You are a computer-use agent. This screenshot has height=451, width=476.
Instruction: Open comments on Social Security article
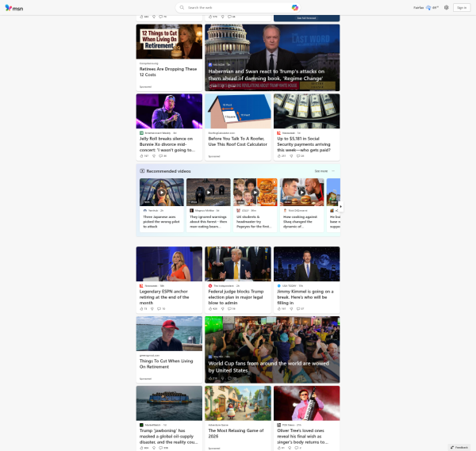pos(300,156)
